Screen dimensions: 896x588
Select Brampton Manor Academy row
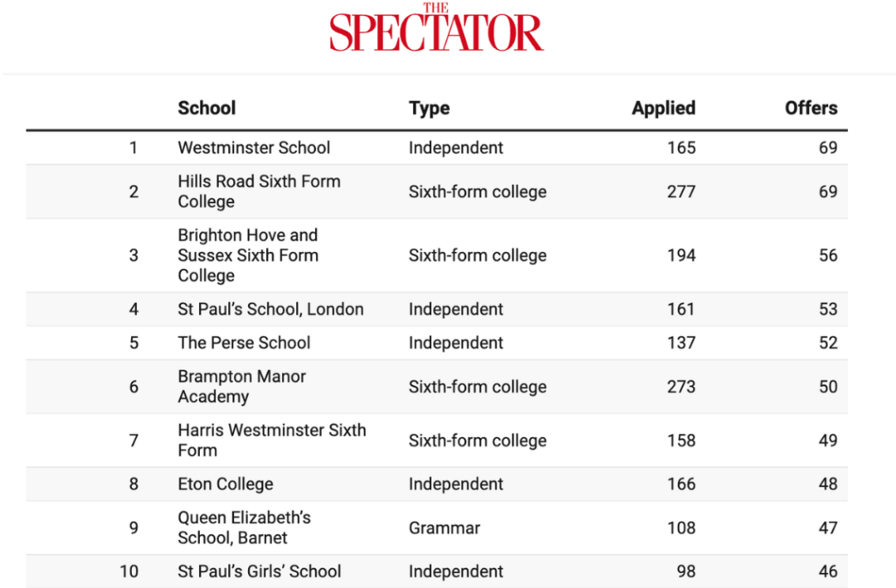coord(436,386)
